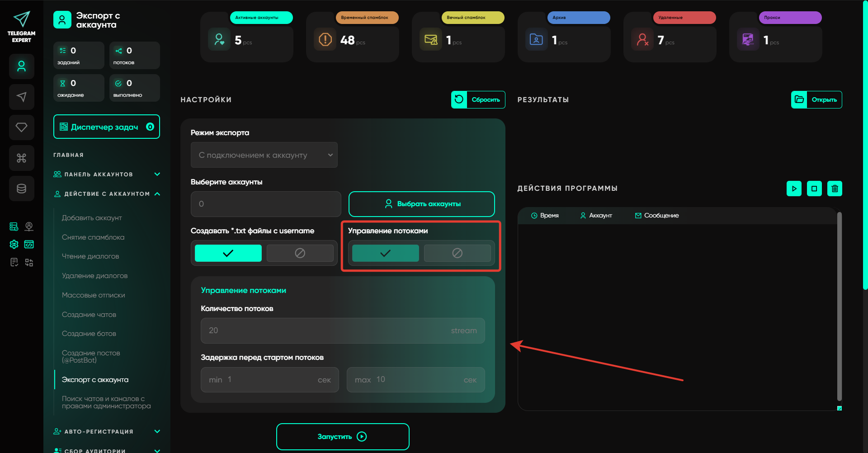868x453 pixels.
Task: Click the Выбрать аккаунты button
Action: point(421,204)
